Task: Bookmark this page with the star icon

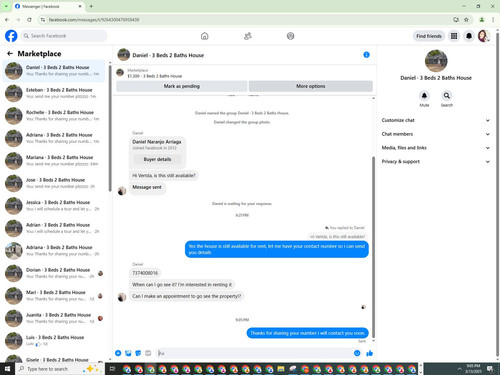Action: pyautogui.click(x=466, y=20)
